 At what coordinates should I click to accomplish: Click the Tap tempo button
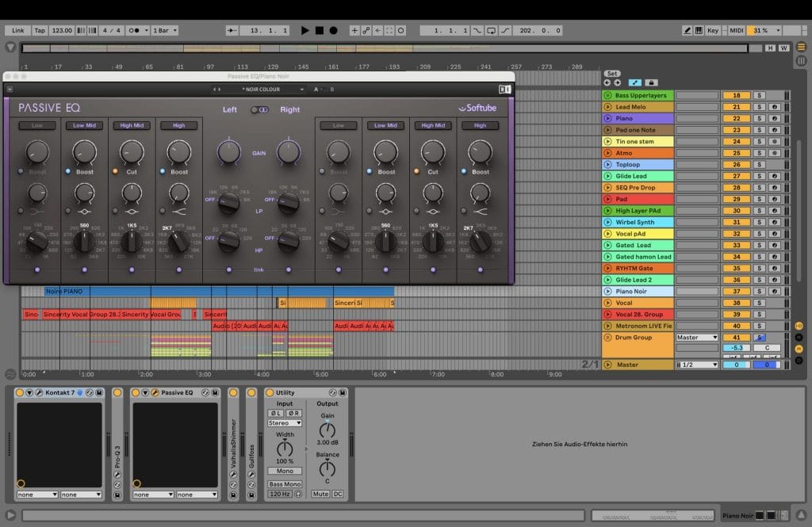[x=40, y=30]
